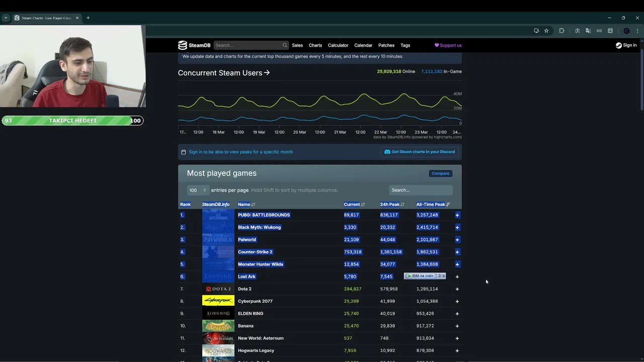Click the plus icon on Palworld row
Viewport: 644px width, 362px height.
click(457, 240)
